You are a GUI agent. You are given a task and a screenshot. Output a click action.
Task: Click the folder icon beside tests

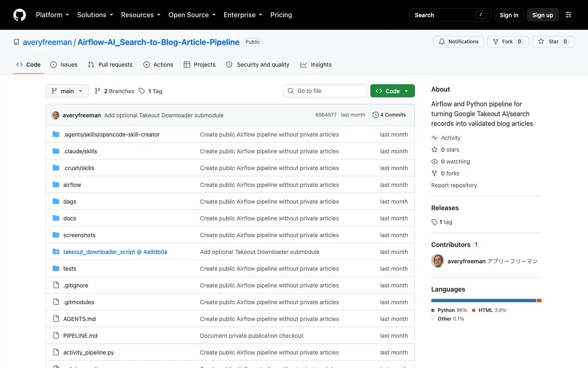[56, 269]
